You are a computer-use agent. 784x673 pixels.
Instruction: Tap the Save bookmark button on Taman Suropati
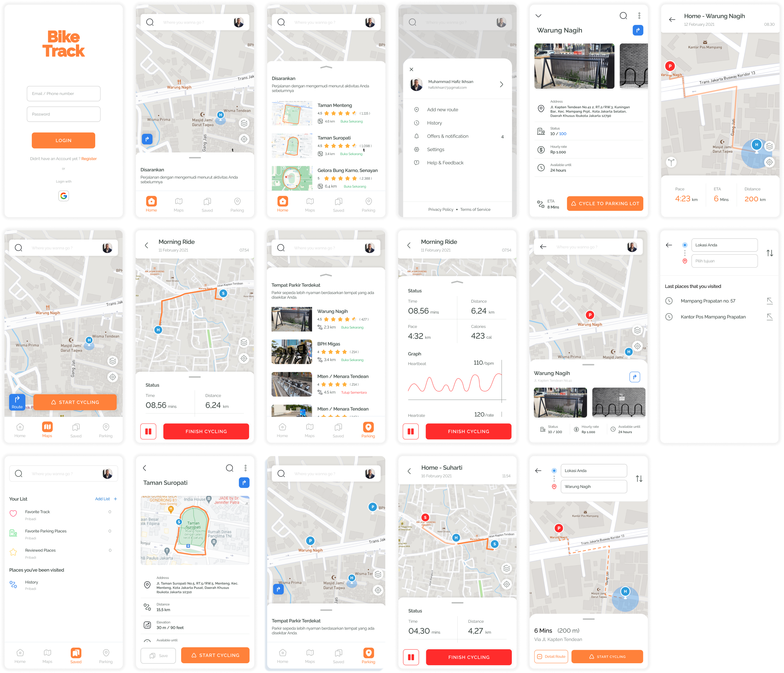158,656
